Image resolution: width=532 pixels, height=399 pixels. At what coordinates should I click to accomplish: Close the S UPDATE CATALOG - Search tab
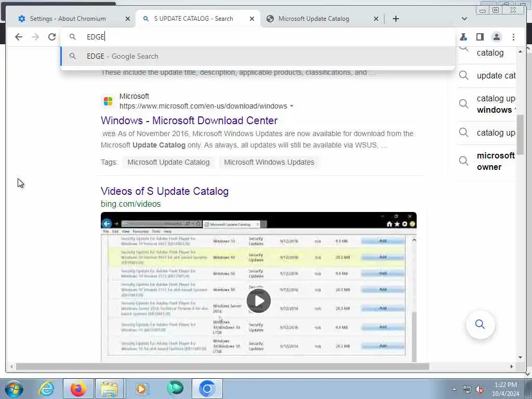point(252,19)
